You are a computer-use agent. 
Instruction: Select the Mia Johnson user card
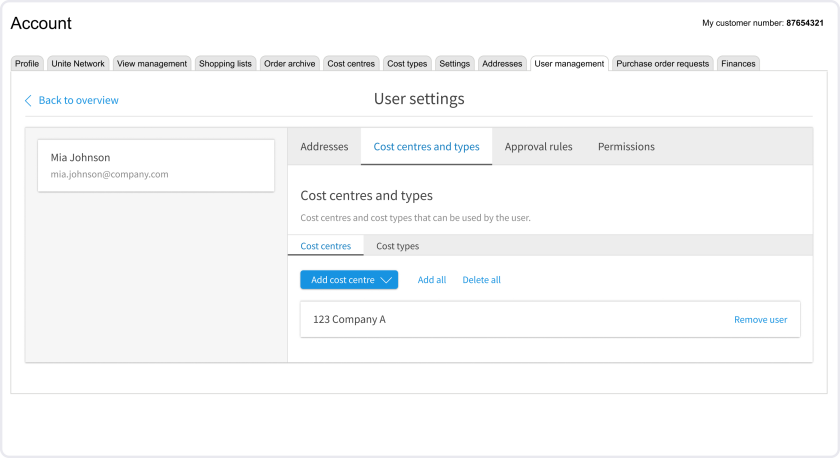point(155,165)
